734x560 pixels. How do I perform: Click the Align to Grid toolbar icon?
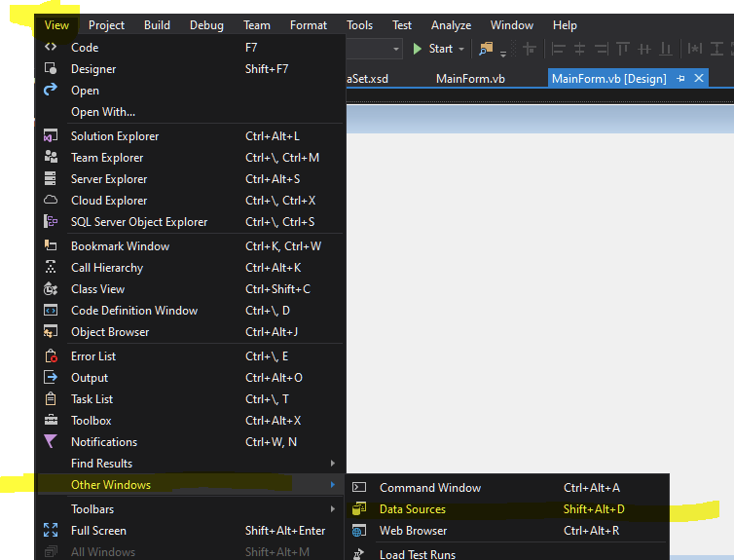click(530, 49)
